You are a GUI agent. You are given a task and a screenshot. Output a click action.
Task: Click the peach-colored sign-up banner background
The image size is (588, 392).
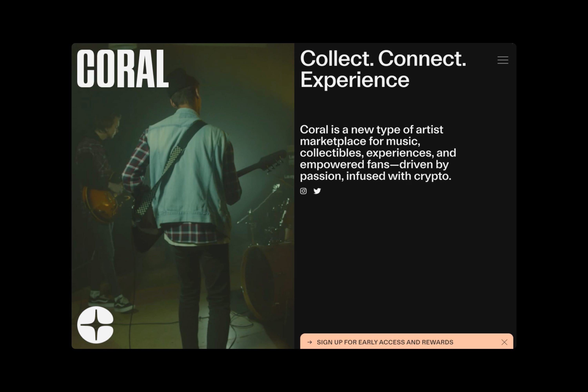point(407,341)
